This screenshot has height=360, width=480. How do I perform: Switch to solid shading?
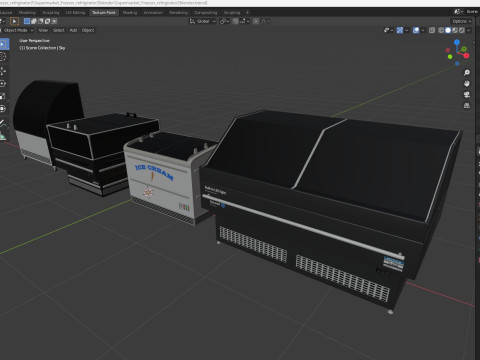[x=448, y=30]
